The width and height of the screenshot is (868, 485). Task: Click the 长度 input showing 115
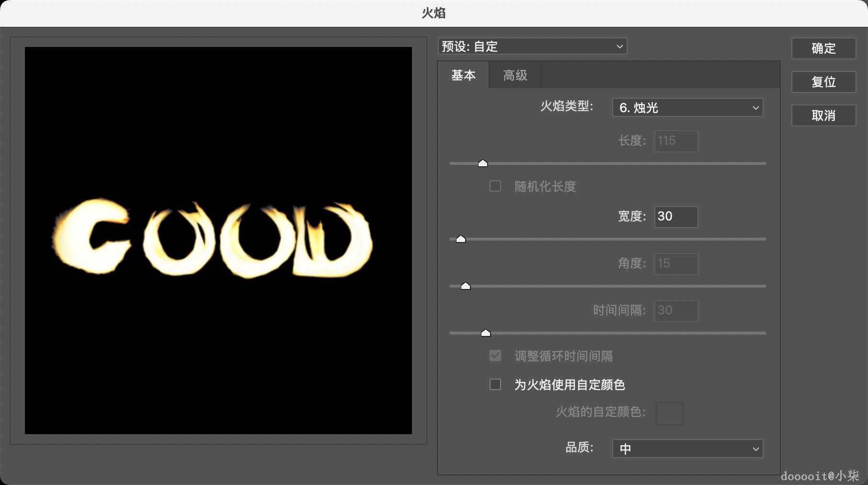click(x=675, y=141)
